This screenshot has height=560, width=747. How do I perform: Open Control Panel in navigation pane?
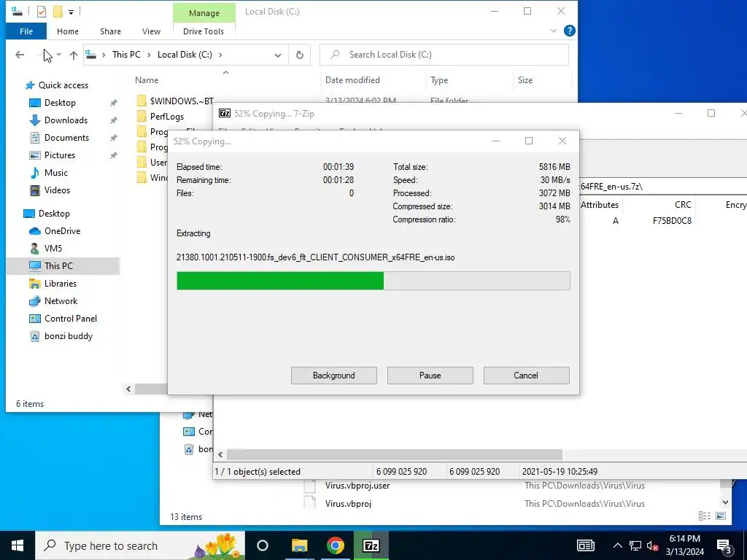71,319
